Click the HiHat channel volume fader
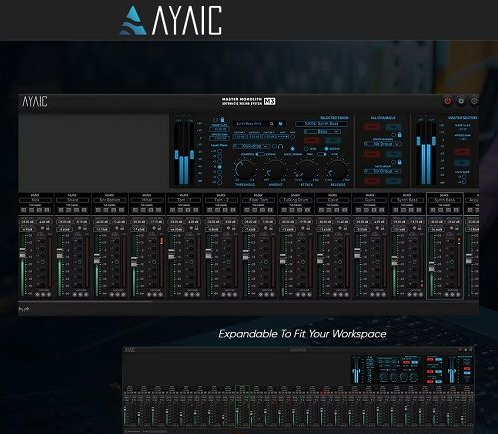498x434 pixels. click(134, 262)
